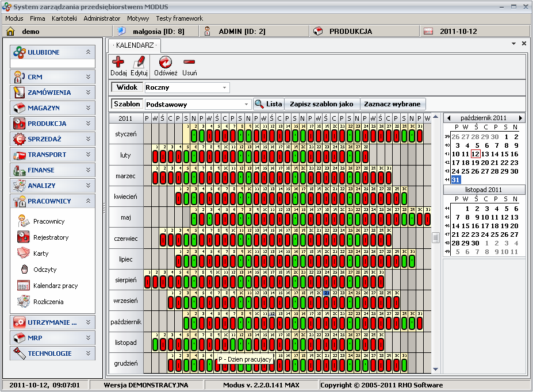Open the Szablon Podstawowy dropdown
Viewport: 533px width, 392px height.
coord(247,105)
